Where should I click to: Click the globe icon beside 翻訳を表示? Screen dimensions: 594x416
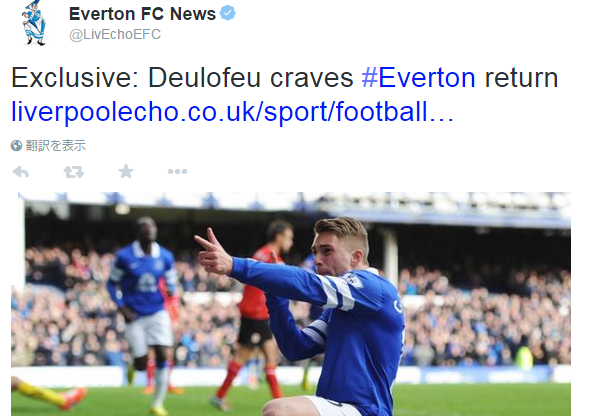16,145
